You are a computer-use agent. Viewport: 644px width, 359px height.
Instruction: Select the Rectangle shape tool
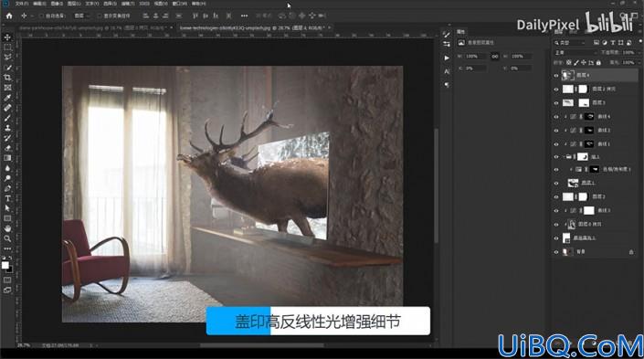[x=7, y=218]
